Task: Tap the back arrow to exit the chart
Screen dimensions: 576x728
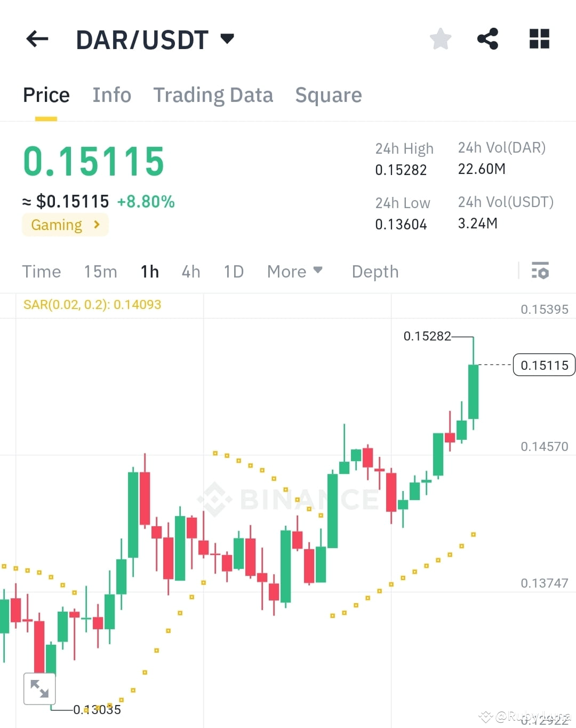Action: tap(36, 38)
